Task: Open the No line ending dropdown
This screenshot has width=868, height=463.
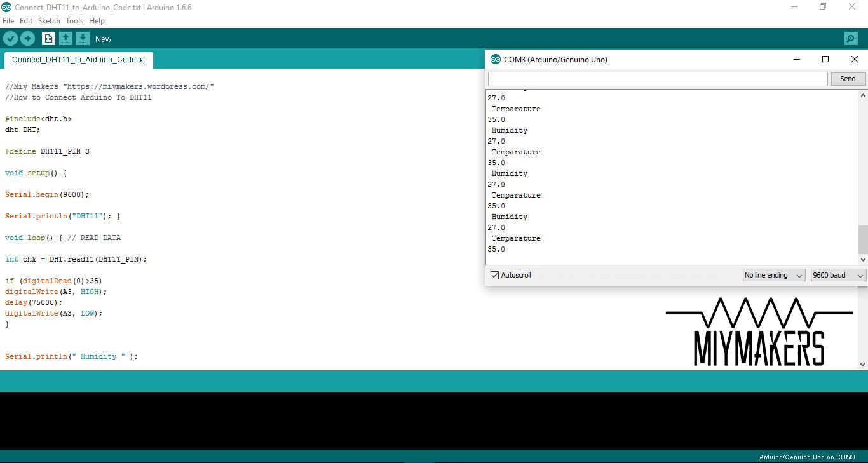Action: pyautogui.click(x=774, y=275)
